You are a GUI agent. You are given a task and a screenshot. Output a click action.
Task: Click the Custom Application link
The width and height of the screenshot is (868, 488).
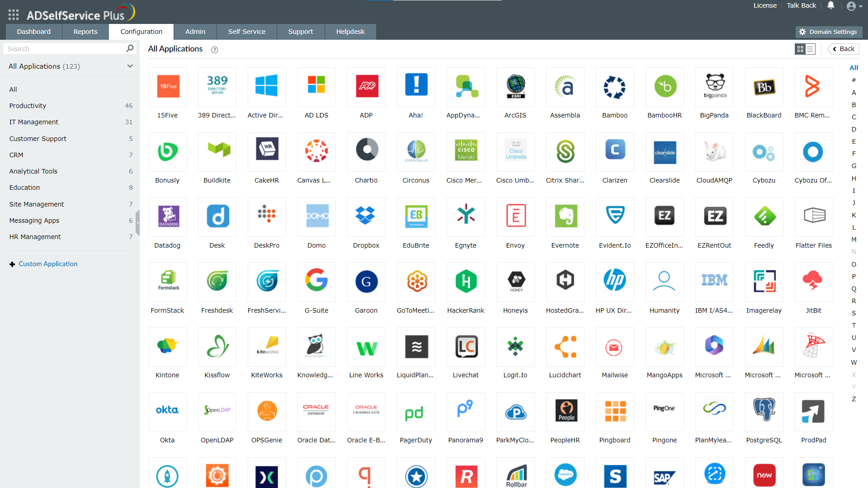tap(47, 264)
